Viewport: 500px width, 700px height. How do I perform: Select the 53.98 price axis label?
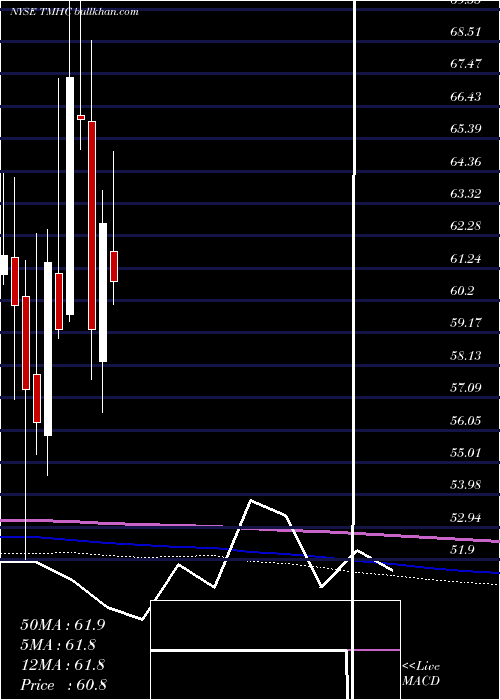coord(466,485)
